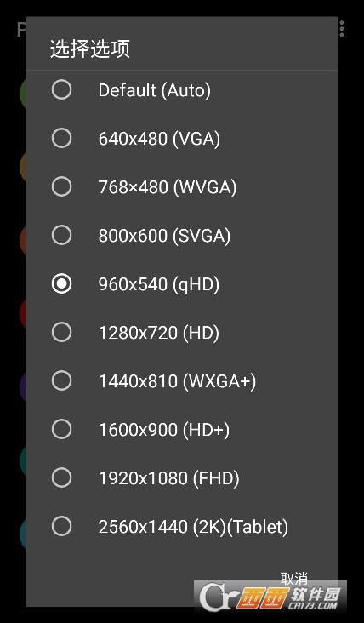Select the Default (Auto) radio button
Viewport: 364px width, 623px height.
[x=61, y=90]
